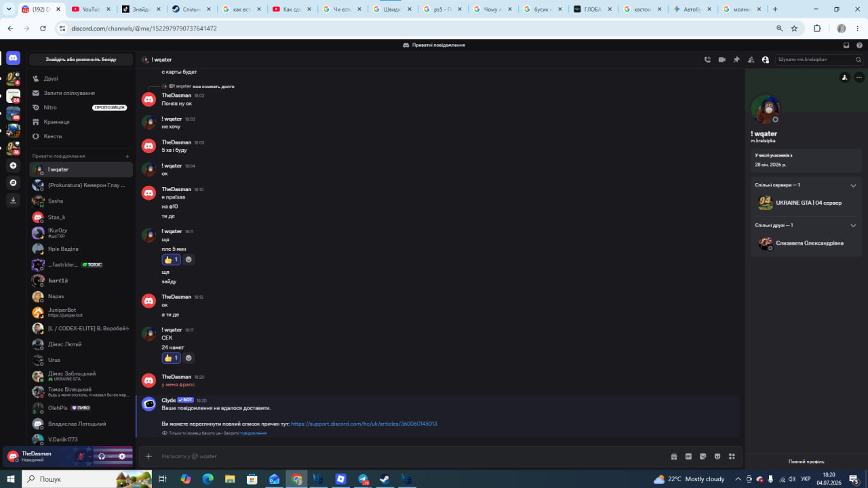Click Знайдіть або розпочніть бесіду search button
Viewport: 868px width, 488px height.
tap(81, 60)
